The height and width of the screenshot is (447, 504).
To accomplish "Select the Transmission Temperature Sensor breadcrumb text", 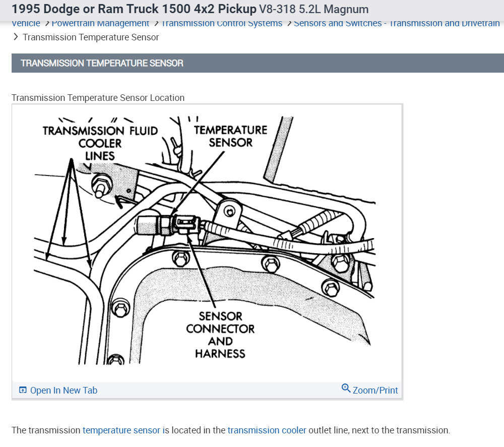I will [x=91, y=37].
